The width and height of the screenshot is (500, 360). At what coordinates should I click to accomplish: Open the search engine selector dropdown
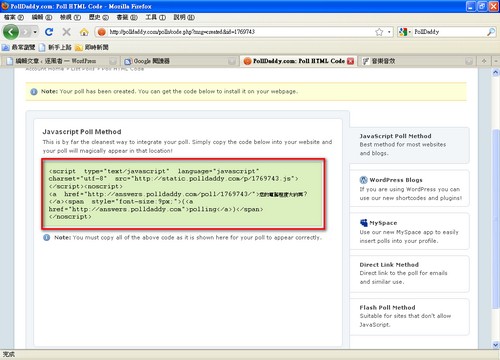click(404, 32)
